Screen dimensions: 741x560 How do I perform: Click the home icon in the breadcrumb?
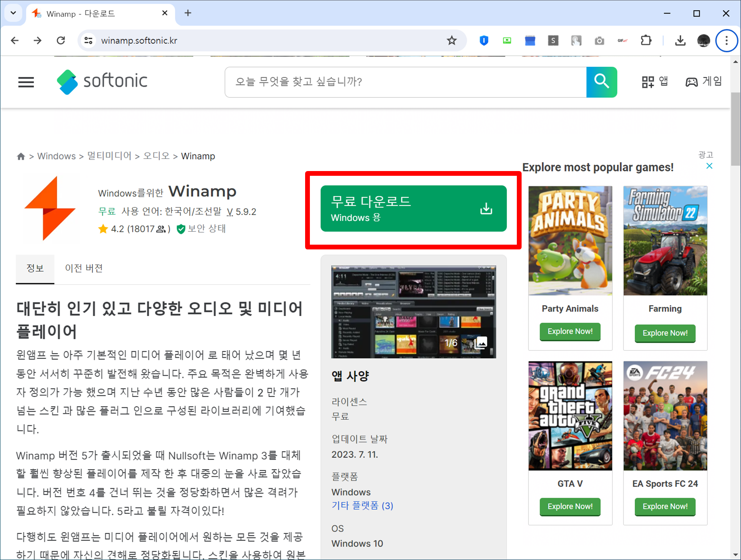[x=21, y=156]
